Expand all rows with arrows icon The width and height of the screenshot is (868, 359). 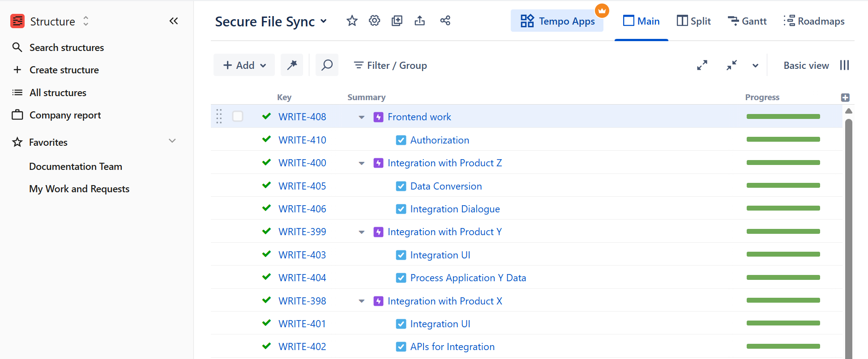point(702,65)
